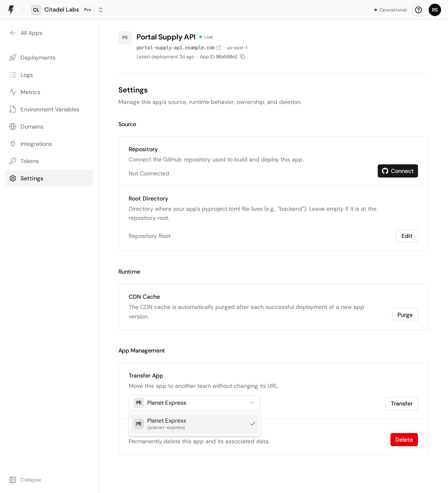Image resolution: width=448 pixels, height=493 pixels.
Task: Click the Logs list icon
Action: pyautogui.click(x=13, y=75)
